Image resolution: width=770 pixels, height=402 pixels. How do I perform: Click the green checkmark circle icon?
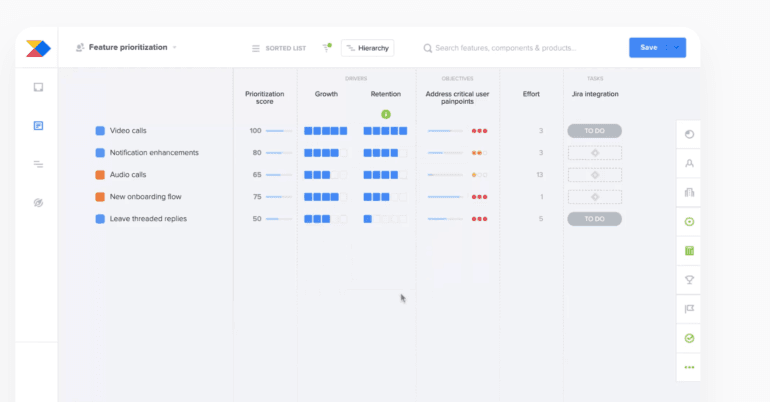[x=689, y=338]
